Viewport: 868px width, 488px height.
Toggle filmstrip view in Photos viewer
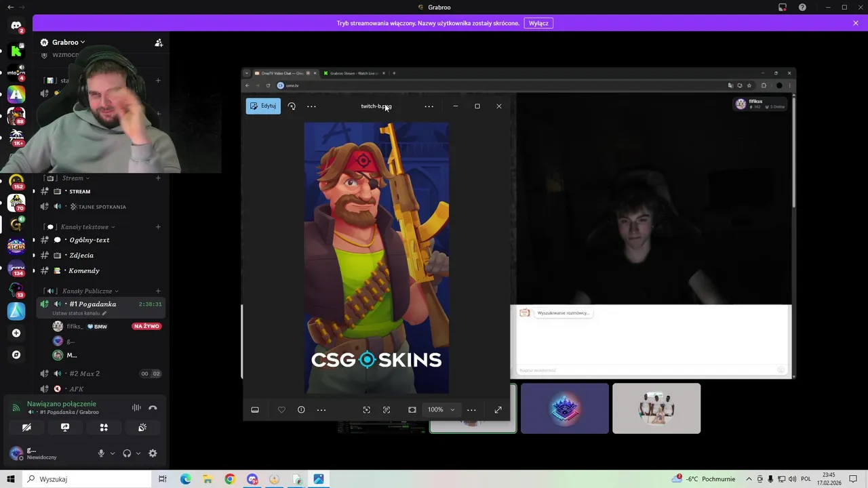point(255,410)
